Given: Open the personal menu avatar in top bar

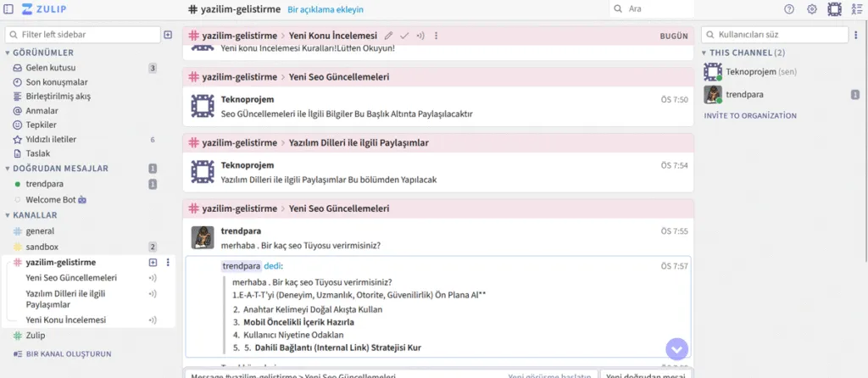Looking at the screenshot, I should tap(834, 9).
